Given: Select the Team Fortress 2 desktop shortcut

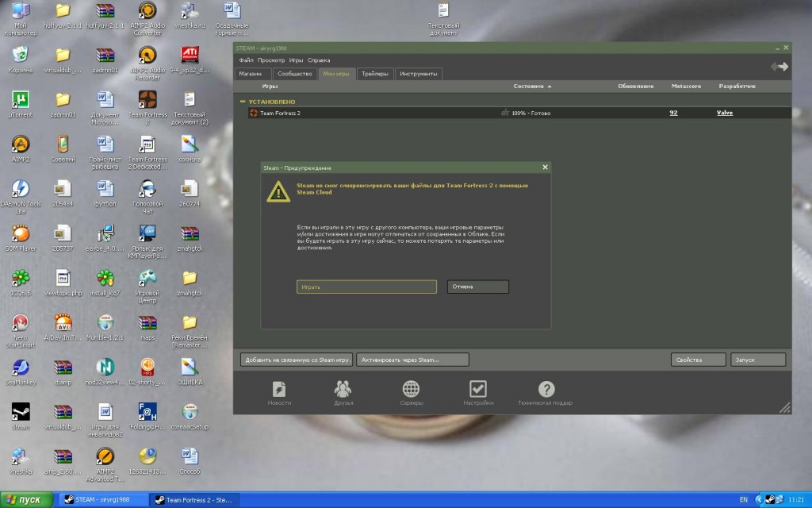Looking at the screenshot, I should [147, 108].
